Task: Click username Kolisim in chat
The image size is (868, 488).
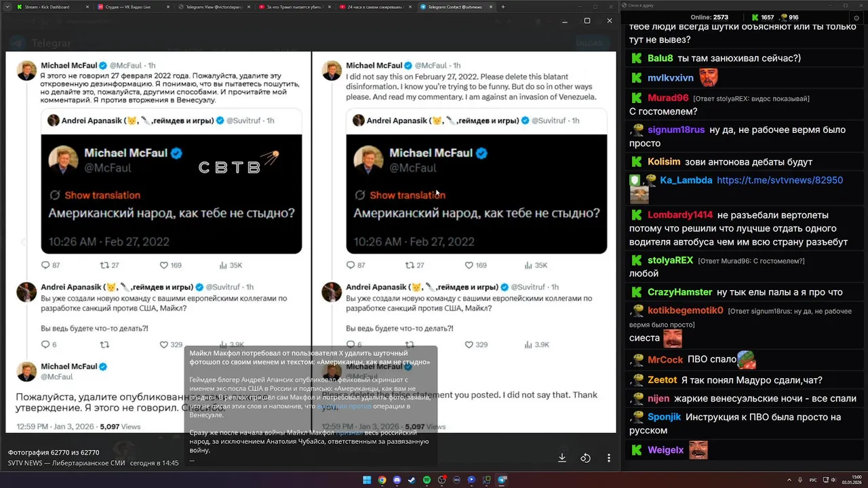Action: coord(664,162)
